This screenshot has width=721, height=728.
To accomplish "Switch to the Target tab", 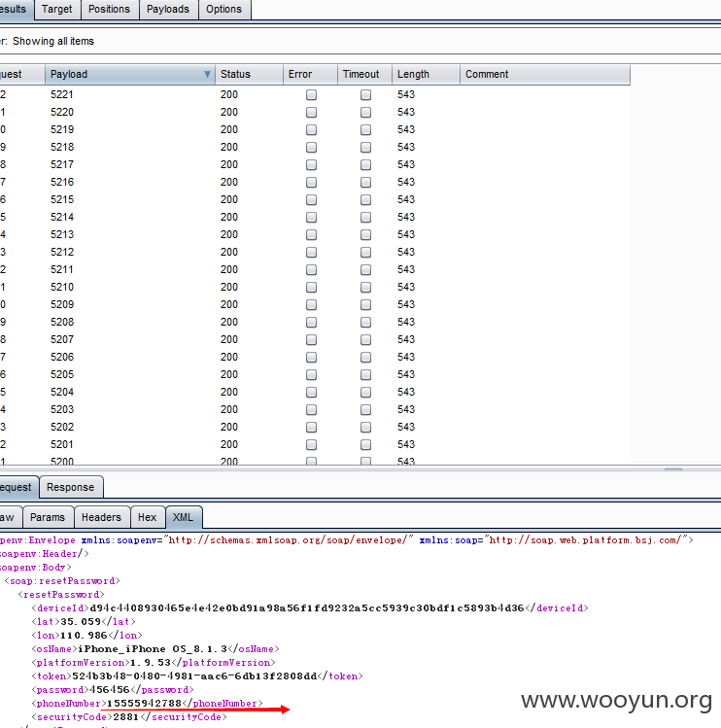I will (x=57, y=10).
